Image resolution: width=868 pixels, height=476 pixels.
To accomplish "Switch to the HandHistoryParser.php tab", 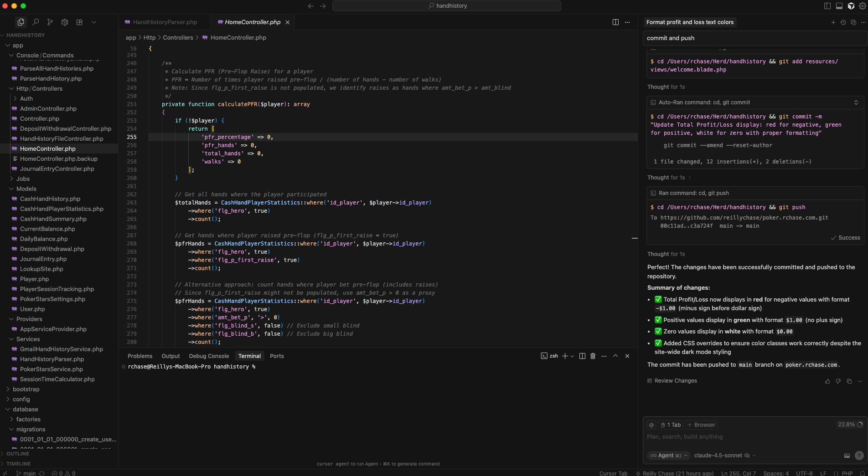I will [165, 22].
